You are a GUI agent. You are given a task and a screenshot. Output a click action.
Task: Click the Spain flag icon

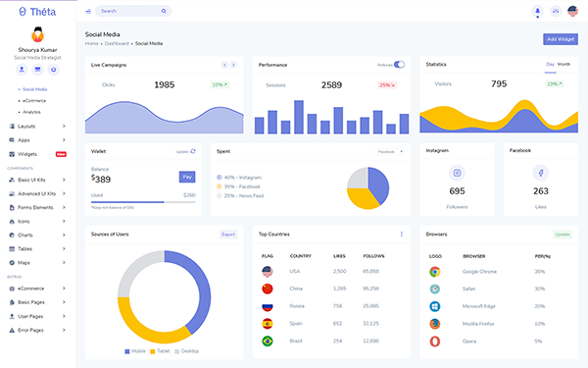(x=268, y=323)
